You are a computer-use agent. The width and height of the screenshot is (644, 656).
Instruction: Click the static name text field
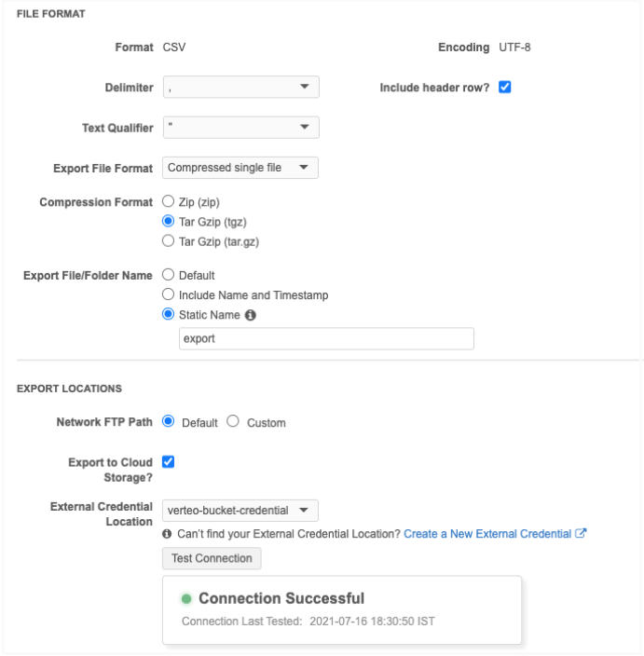(326, 339)
